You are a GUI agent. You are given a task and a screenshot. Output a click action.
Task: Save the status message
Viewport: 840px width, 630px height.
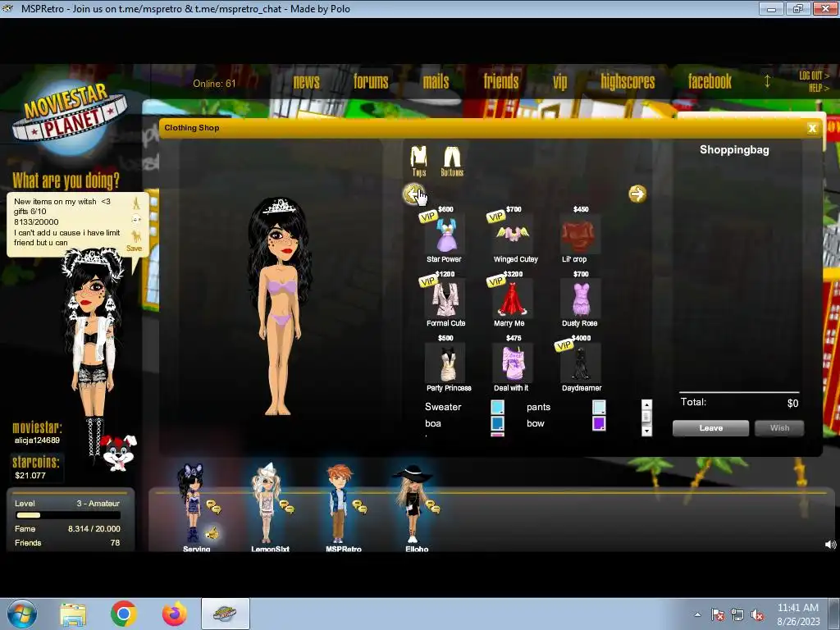[134, 248]
